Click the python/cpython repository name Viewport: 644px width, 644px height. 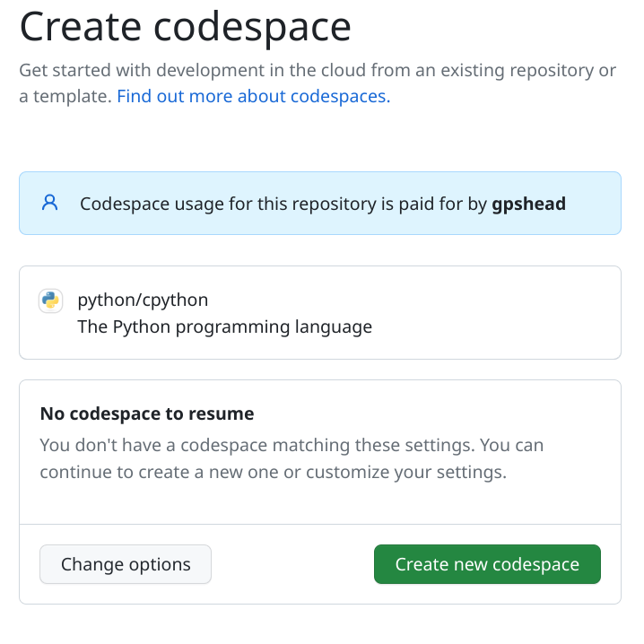(x=143, y=300)
